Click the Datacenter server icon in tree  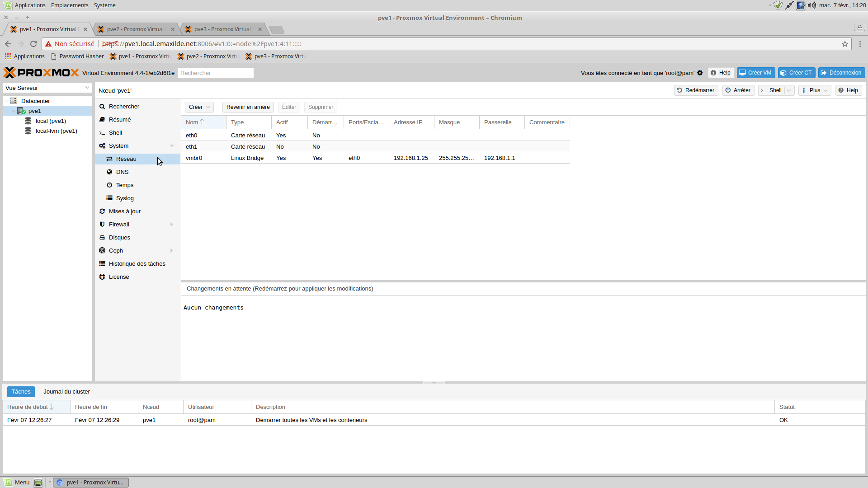click(14, 101)
